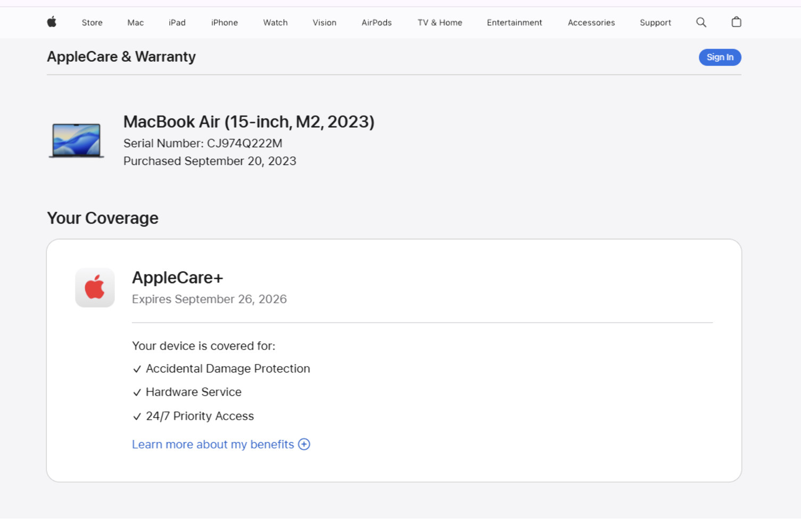Click the red AppleCare+ apple icon
801x532 pixels.
[x=95, y=287]
